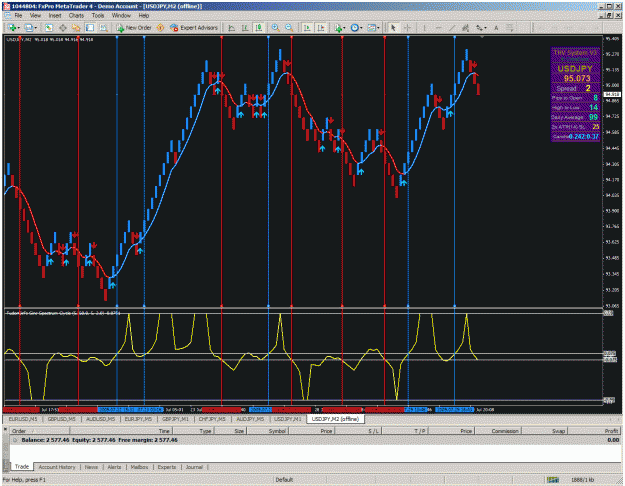Image resolution: width=625 pixels, height=486 pixels.
Task: Toggle the Chart Shift icon
Action: [321, 28]
